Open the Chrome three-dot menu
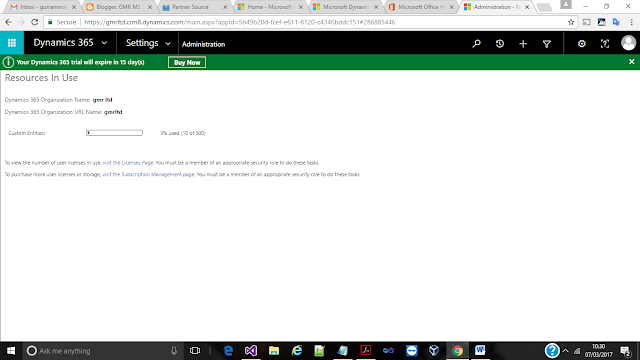The width and height of the screenshot is (640, 360). (x=631, y=22)
